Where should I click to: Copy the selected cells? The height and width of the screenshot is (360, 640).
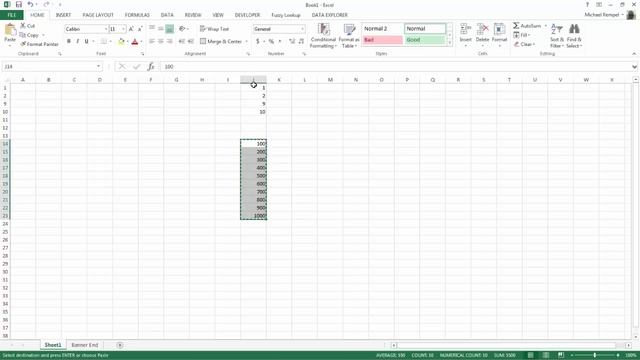29,35
